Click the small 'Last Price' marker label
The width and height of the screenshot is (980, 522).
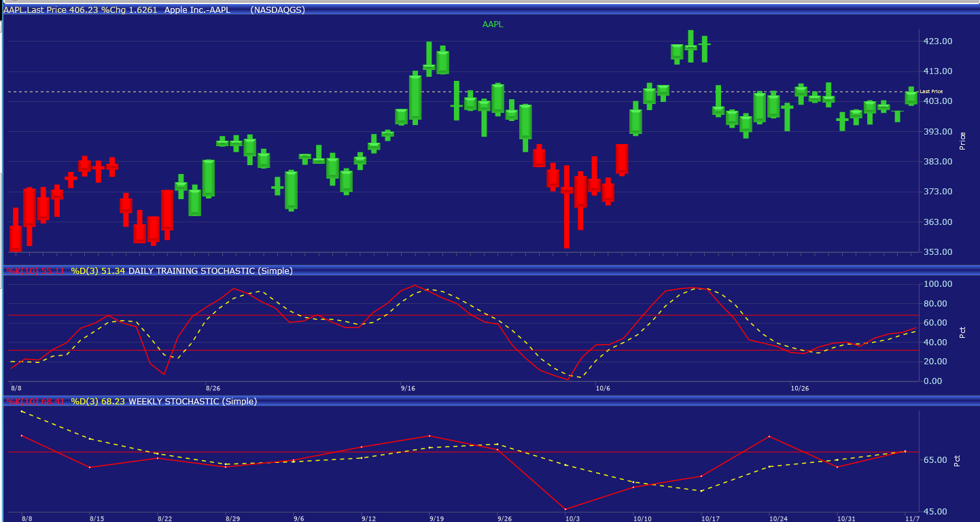pos(931,91)
